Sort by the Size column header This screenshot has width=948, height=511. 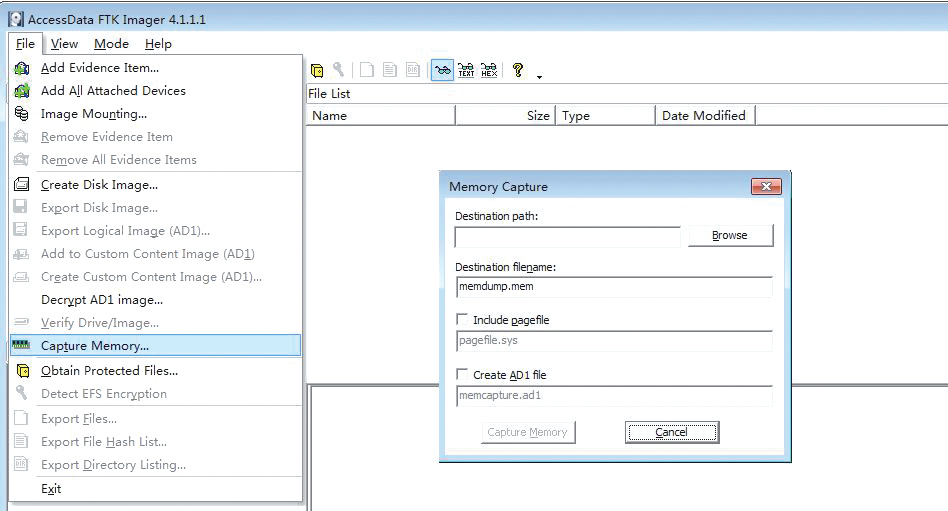pyautogui.click(x=505, y=116)
